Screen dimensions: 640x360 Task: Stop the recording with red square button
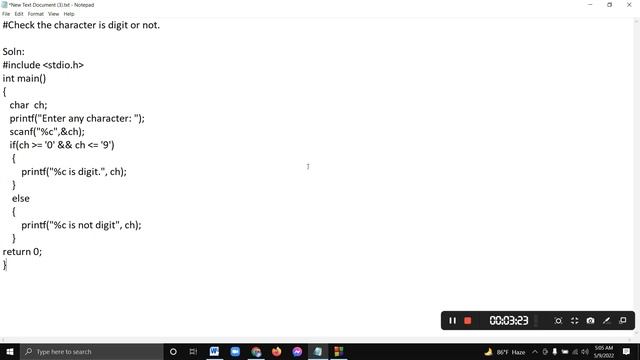(468, 321)
